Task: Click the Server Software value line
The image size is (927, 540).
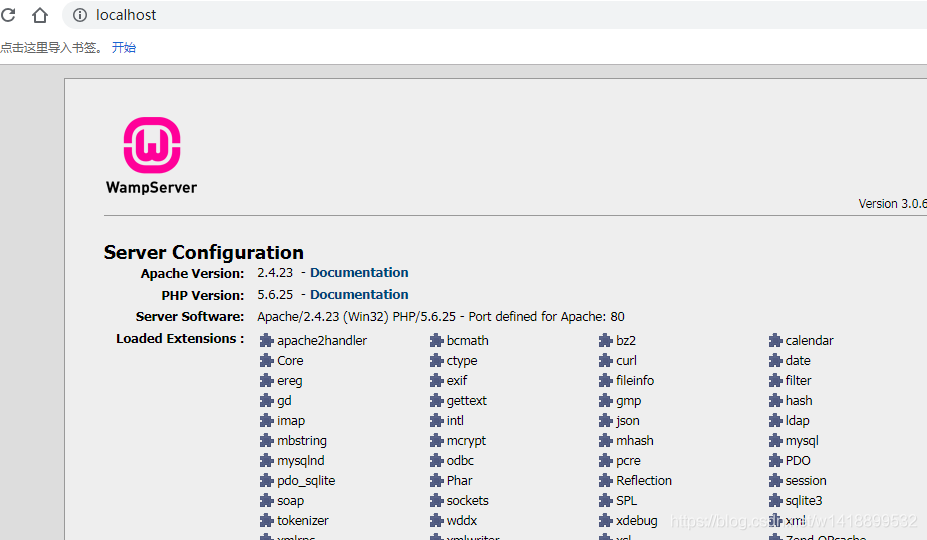Action: 440,317
